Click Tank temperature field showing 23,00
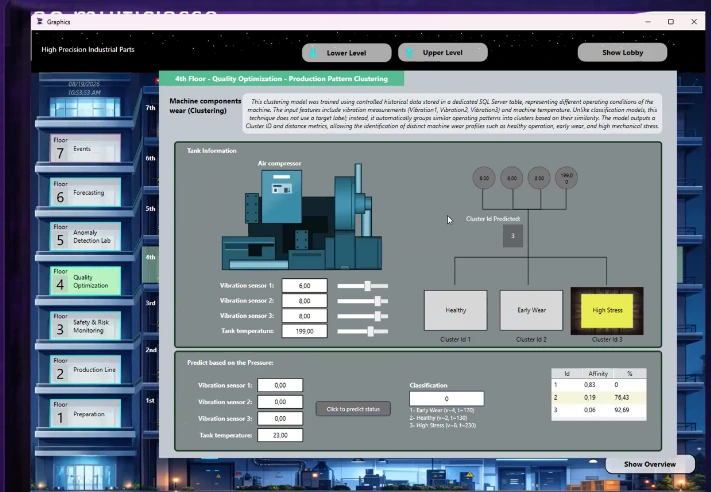Screen dimensions: 711x492 coord(280,435)
